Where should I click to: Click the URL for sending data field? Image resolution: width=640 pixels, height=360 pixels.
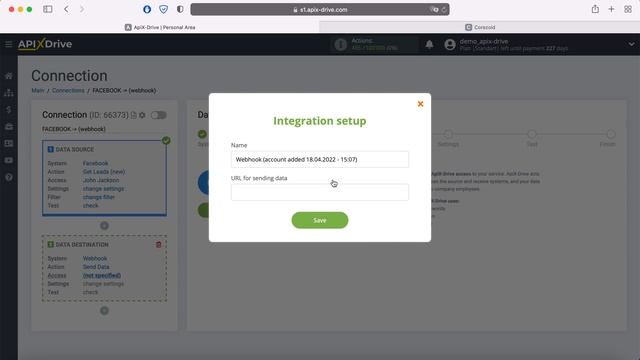(x=320, y=192)
